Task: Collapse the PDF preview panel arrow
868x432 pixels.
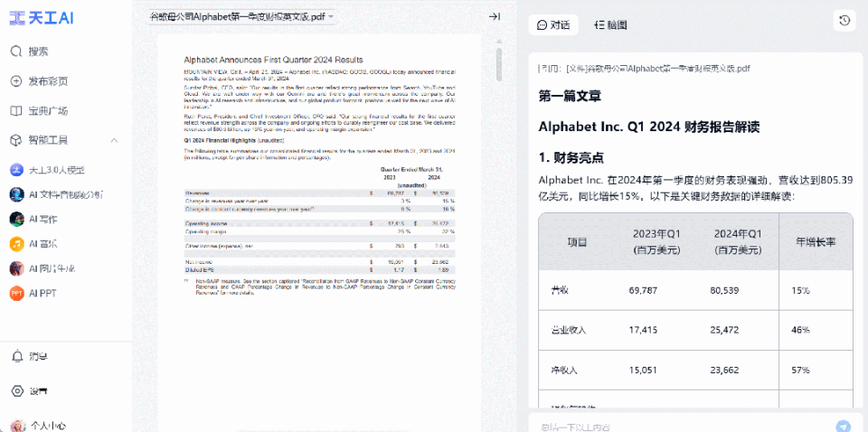Action: (x=495, y=17)
